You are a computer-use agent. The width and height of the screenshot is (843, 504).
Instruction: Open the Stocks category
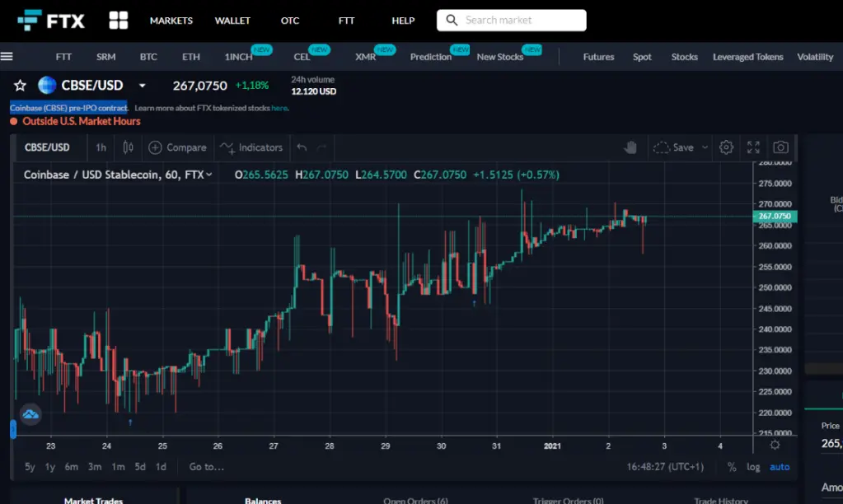[685, 57]
